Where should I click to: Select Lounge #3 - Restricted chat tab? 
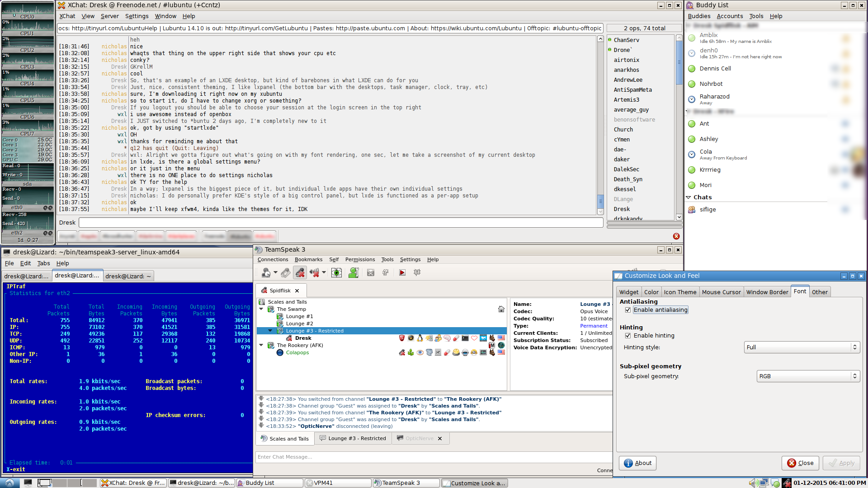point(353,438)
